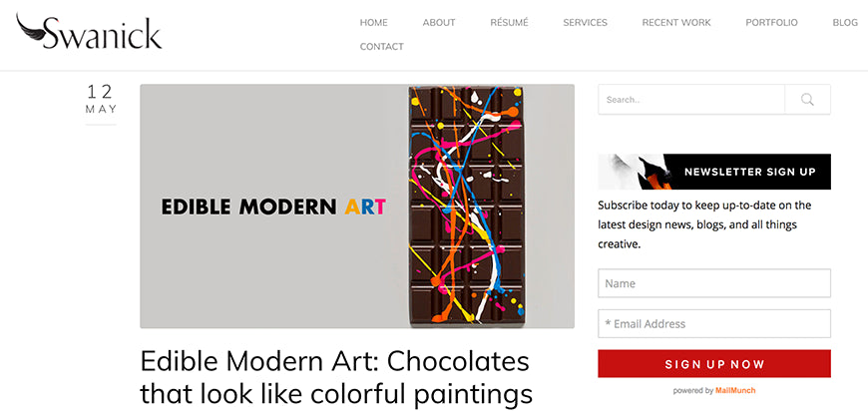
Task: Click the 12 May post date
Action: click(101, 99)
